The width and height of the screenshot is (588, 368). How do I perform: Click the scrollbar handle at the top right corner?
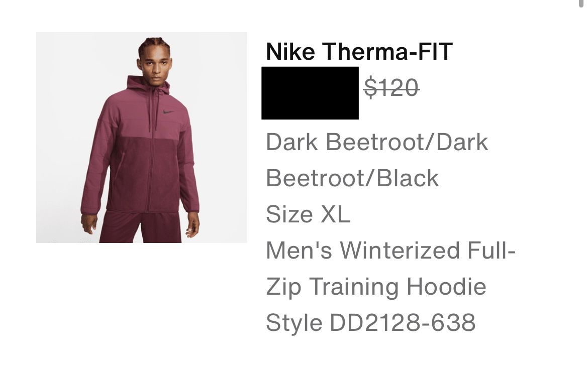(x=581, y=3)
